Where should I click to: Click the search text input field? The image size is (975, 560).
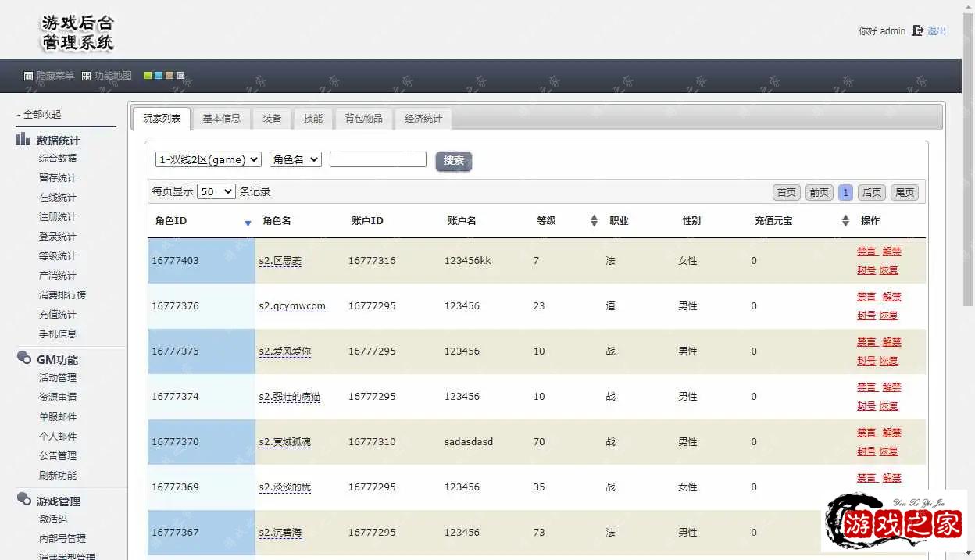coord(377,159)
